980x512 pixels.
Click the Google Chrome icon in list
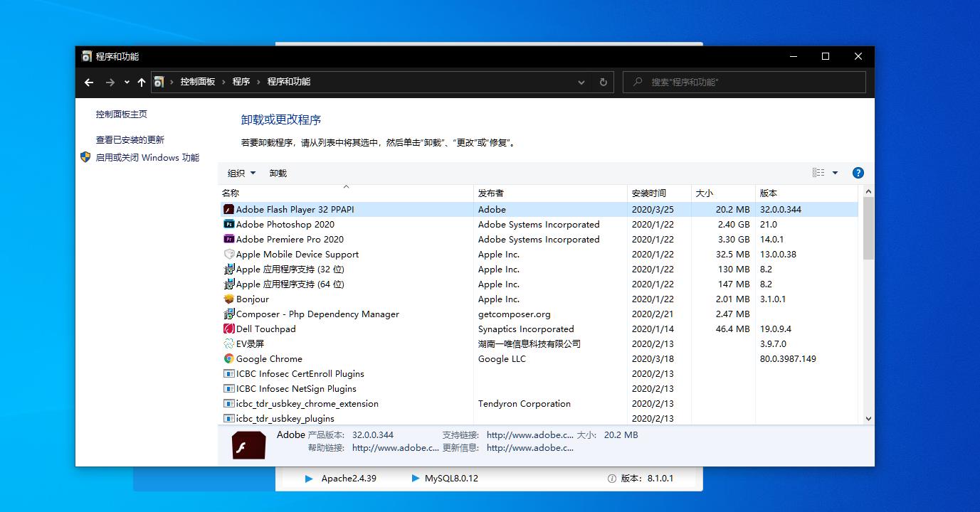229,358
